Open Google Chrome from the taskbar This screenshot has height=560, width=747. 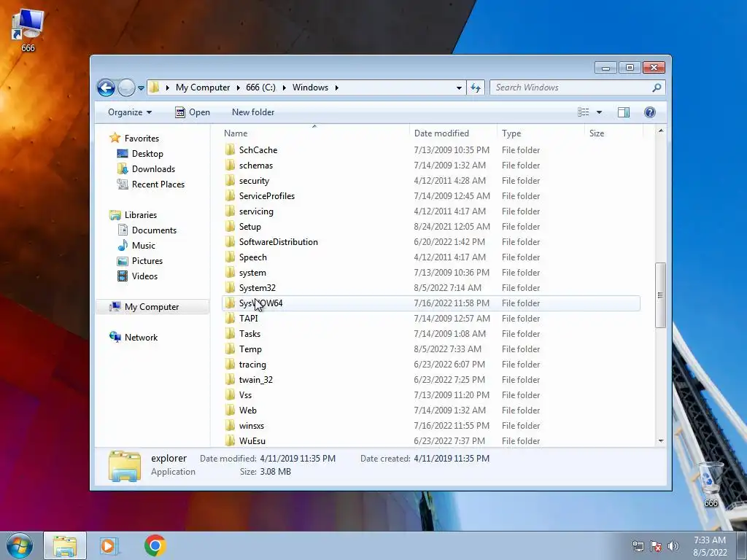coord(155,545)
